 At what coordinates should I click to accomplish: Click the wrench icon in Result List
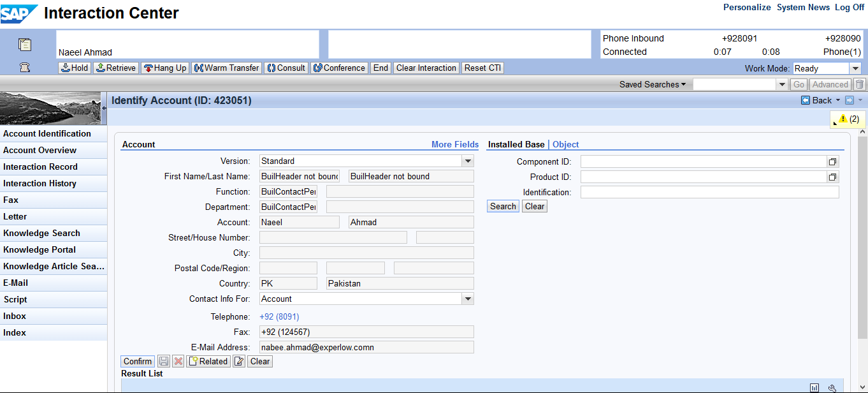[832, 387]
